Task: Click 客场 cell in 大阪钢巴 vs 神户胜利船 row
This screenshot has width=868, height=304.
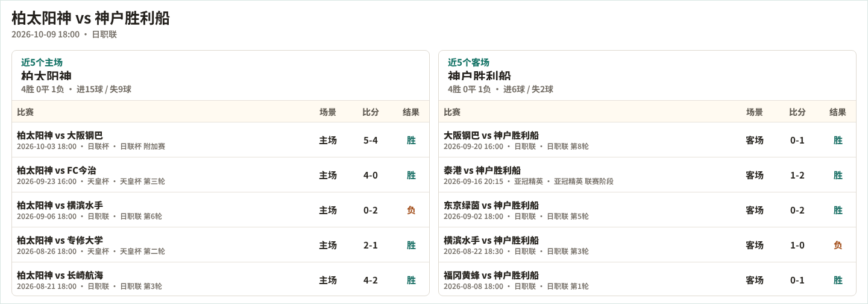Action: [x=755, y=140]
